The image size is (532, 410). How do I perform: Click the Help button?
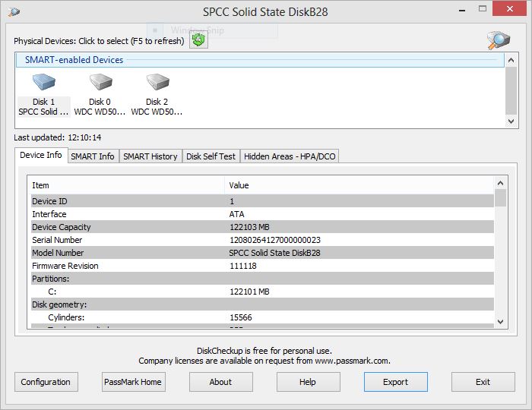(308, 382)
